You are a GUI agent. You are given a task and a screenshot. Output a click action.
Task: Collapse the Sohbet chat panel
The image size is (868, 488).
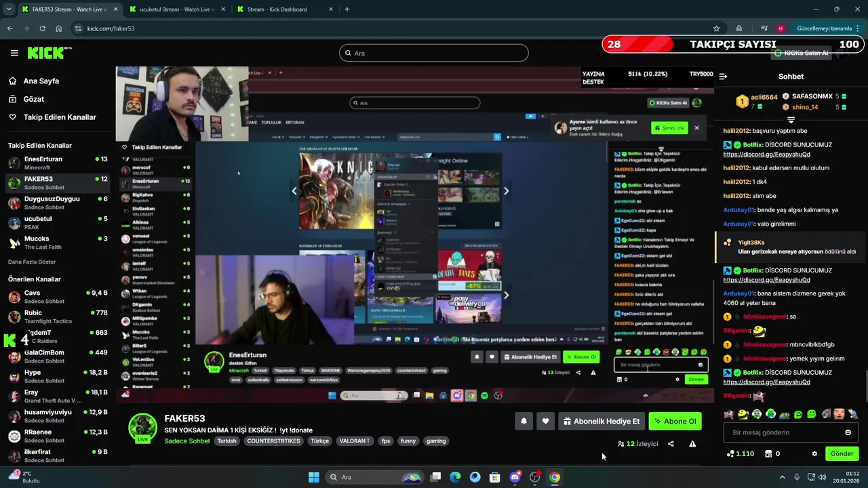coord(723,77)
